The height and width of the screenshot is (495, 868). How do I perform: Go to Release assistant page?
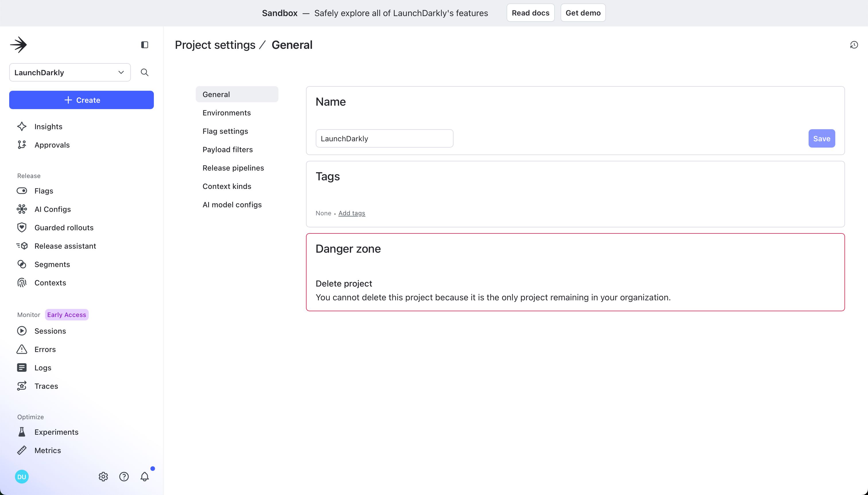(65, 246)
